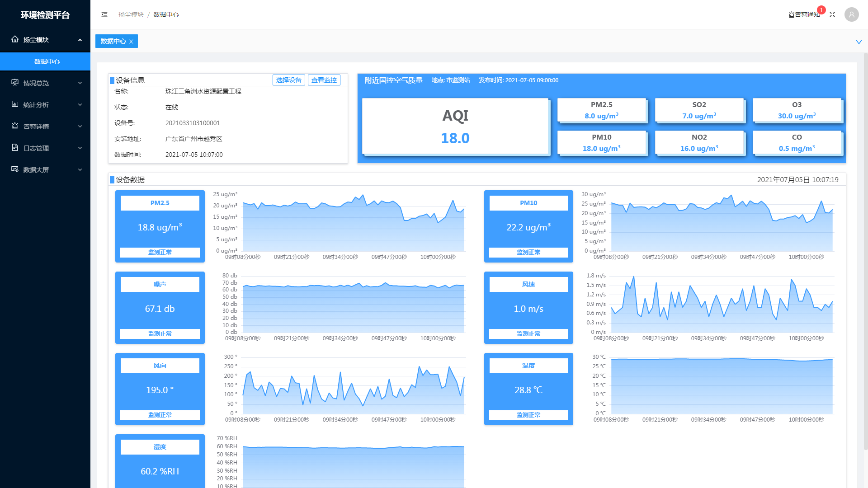868x488 pixels.
Task: Collapse the 扬尘模块 menu arrow
Action: 80,40
